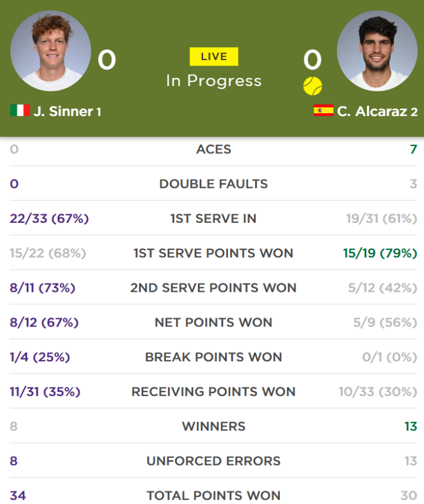Click Alcaraz's 15/19 (79%) first serve value
This screenshot has height=504, width=424.
click(380, 253)
